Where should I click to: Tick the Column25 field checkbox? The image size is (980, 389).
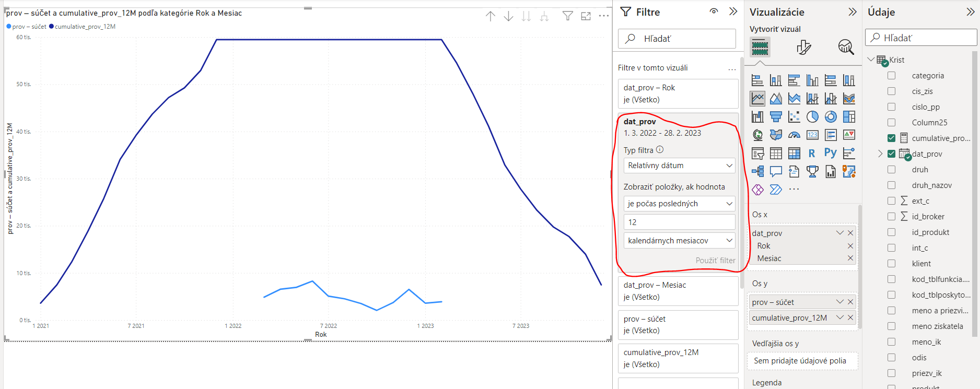click(x=892, y=123)
